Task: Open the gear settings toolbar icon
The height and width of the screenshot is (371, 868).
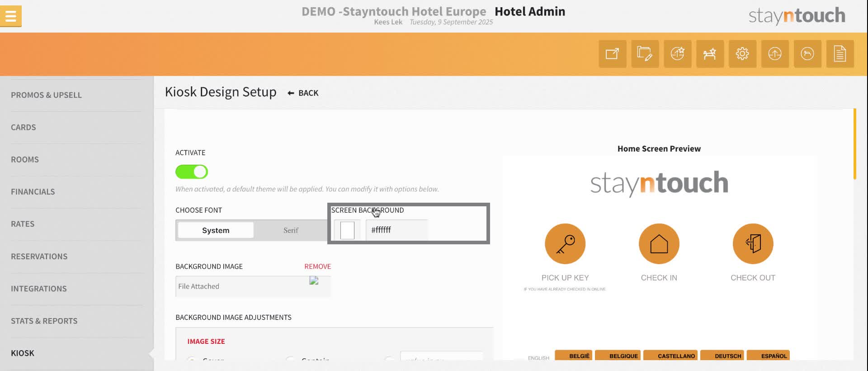Action: point(743,54)
